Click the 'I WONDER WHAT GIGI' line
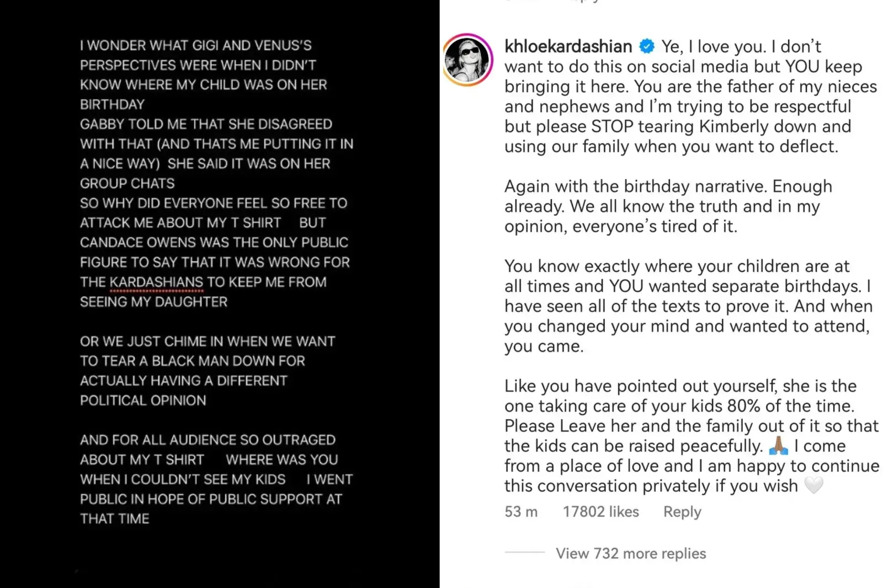The width and height of the screenshot is (883, 588). click(195, 45)
